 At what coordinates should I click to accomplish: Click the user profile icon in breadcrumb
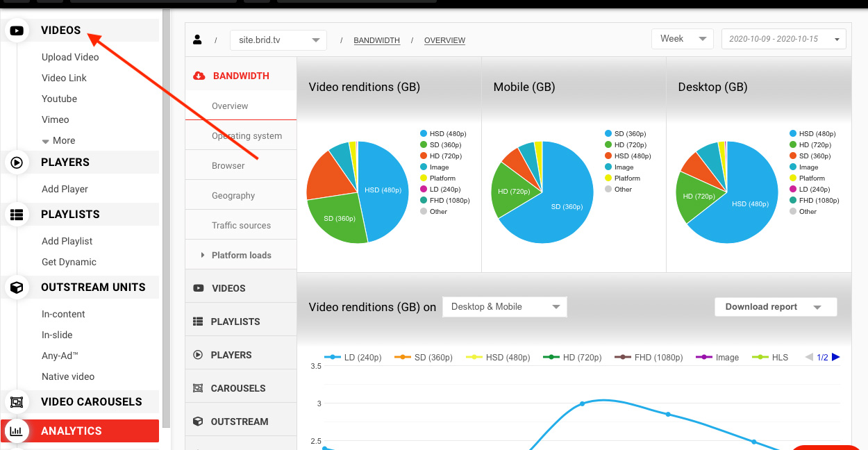pos(197,40)
